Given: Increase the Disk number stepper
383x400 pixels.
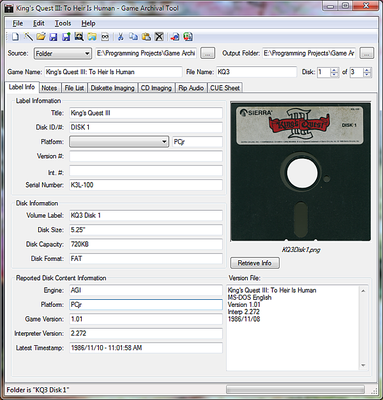Looking at the screenshot, I should pos(334,70).
